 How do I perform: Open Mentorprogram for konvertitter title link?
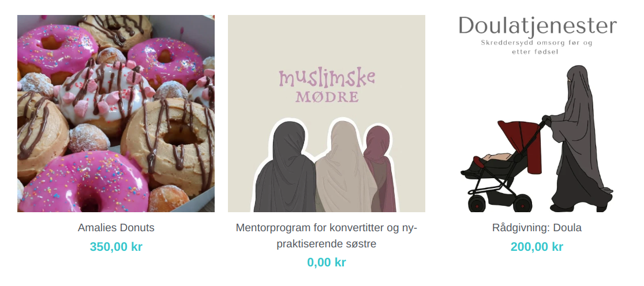click(327, 235)
